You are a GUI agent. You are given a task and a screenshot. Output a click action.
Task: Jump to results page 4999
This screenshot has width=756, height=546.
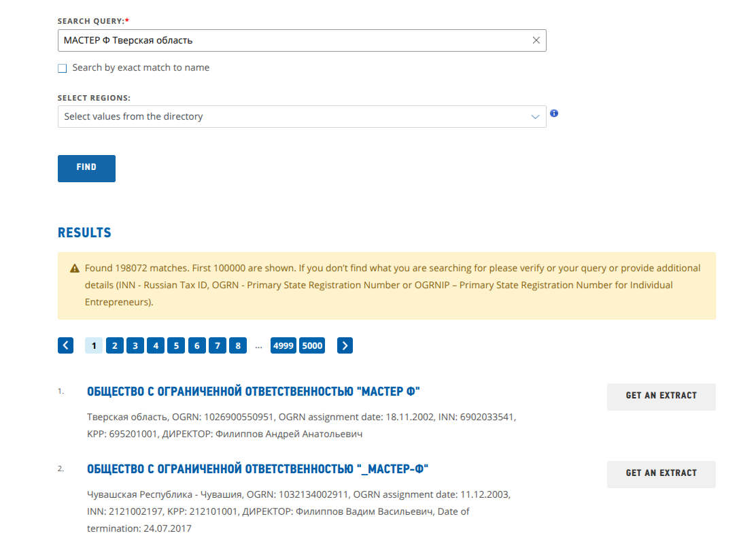tap(283, 345)
